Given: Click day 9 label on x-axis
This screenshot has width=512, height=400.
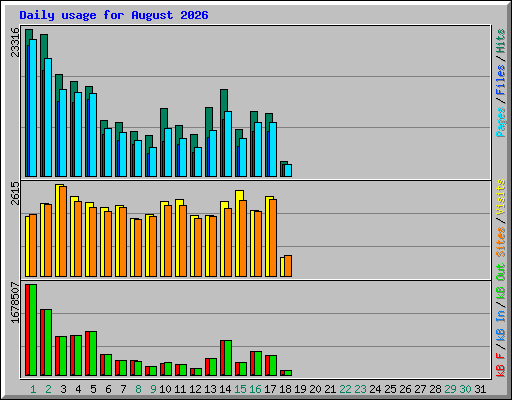Looking at the screenshot, I should coord(153,389).
